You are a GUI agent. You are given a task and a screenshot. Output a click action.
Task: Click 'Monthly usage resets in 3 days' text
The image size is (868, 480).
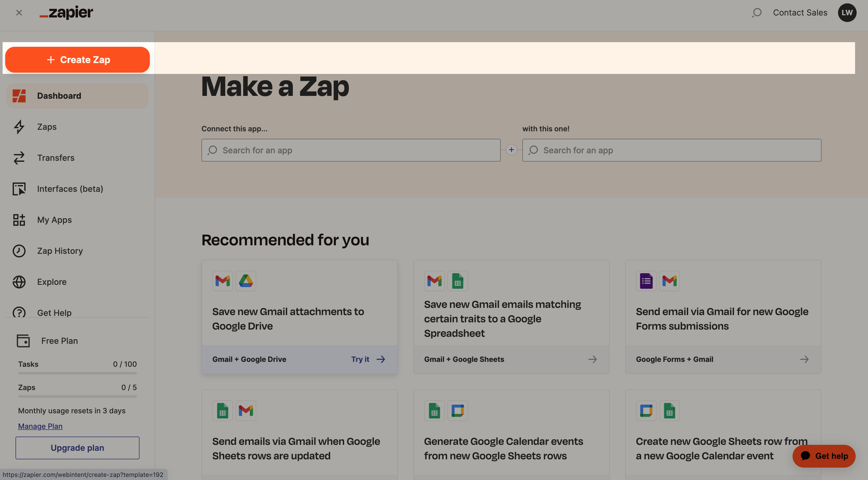tap(72, 410)
